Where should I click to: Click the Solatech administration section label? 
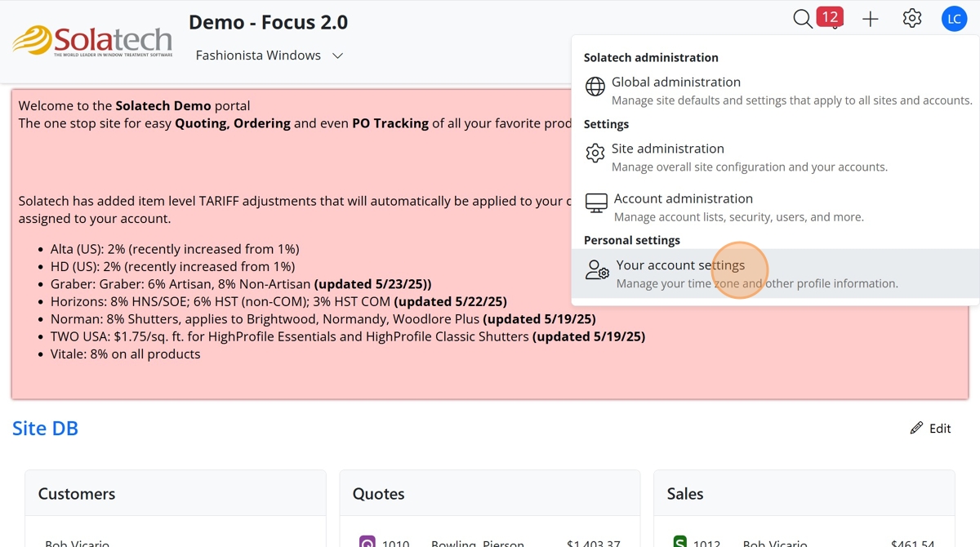tap(651, 58)
